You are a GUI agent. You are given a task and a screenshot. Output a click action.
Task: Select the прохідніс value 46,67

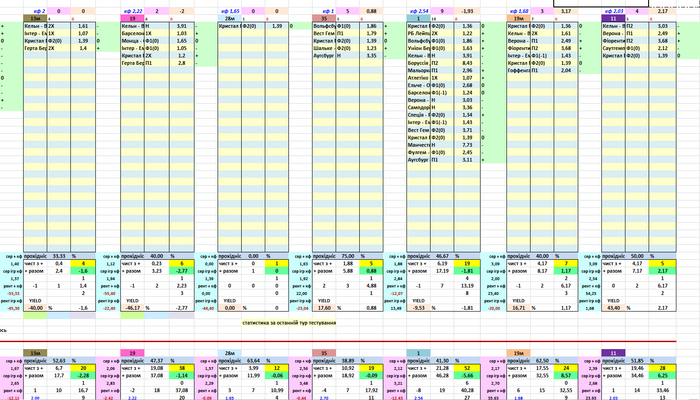(442, 256)
